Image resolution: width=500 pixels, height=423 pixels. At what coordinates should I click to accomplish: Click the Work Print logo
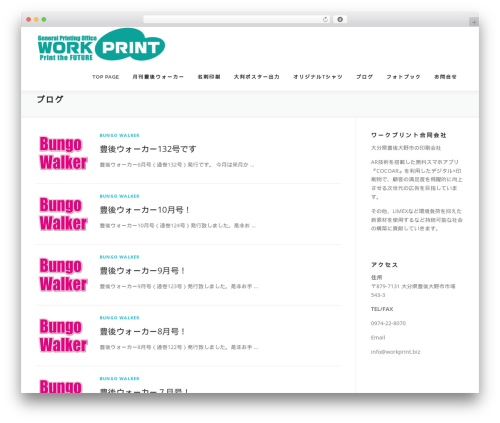pyautogui.click(x=101, y=45)
